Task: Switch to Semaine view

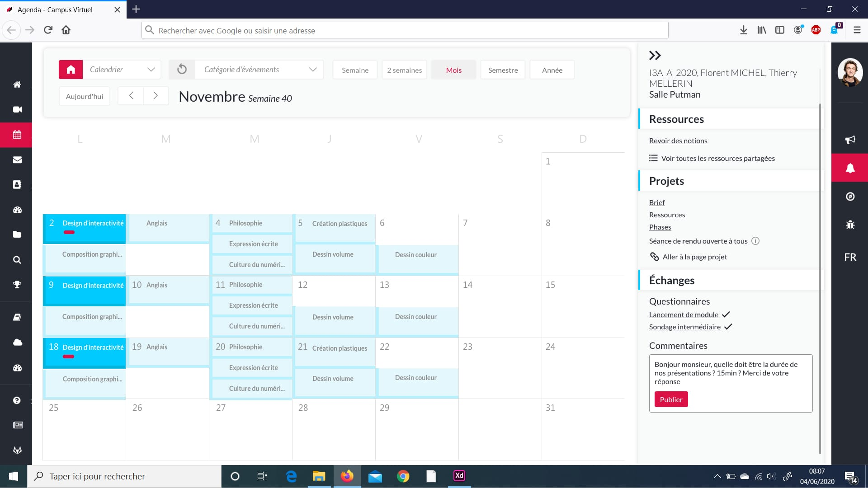Action: coord(355,70)
